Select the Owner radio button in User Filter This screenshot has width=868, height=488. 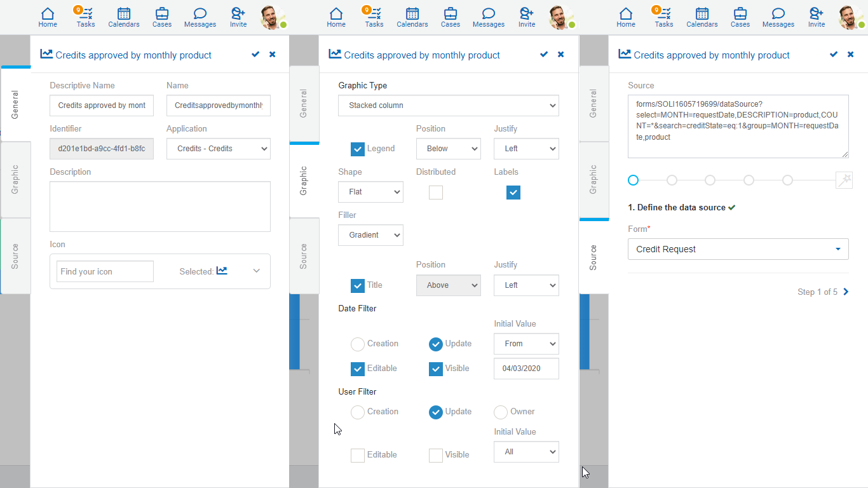(x=501, y=412)
